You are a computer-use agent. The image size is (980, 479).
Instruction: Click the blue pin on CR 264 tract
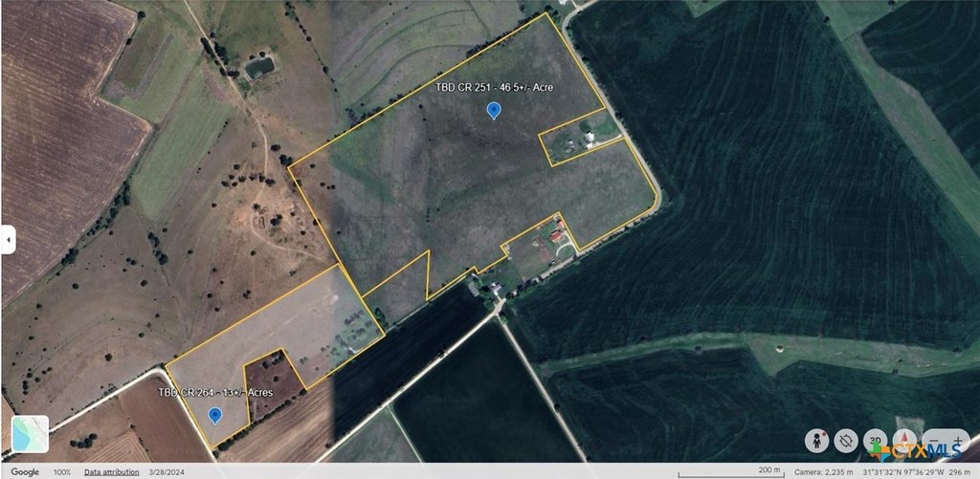click(215, 414)
